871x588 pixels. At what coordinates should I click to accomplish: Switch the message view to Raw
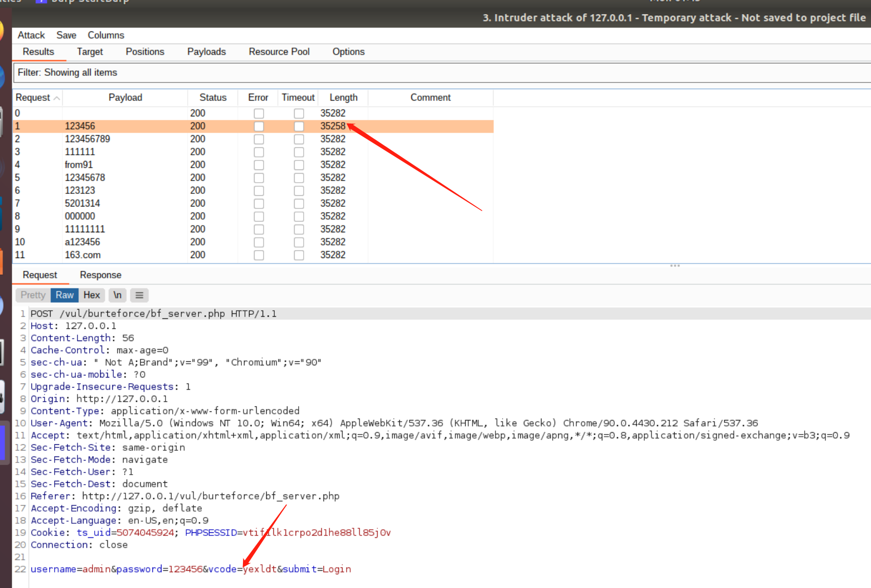(x=64, y=295)
